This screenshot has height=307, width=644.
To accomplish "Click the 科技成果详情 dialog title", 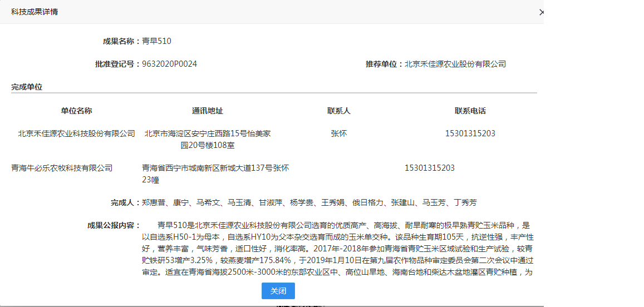I will click(35, 12).
